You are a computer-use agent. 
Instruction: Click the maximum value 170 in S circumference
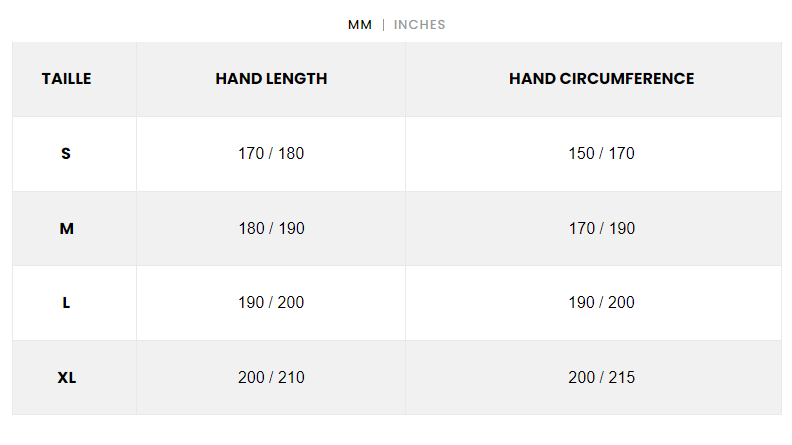click(621, 154)
